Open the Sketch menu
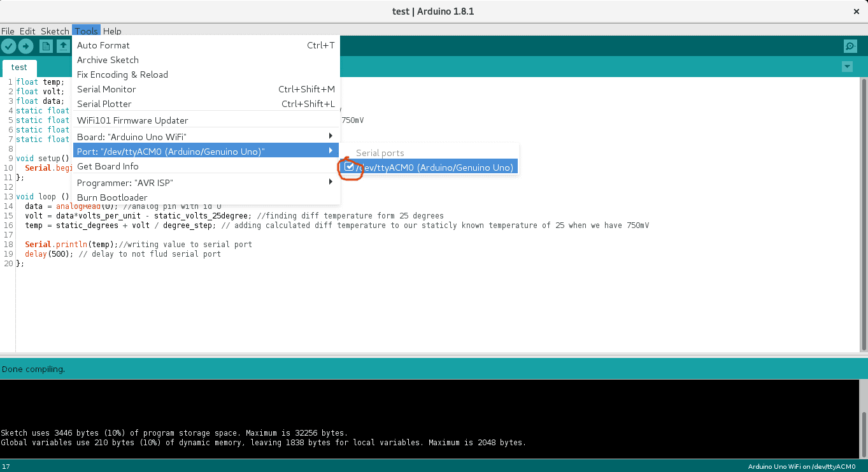The image size is (868, 472). 55,31
